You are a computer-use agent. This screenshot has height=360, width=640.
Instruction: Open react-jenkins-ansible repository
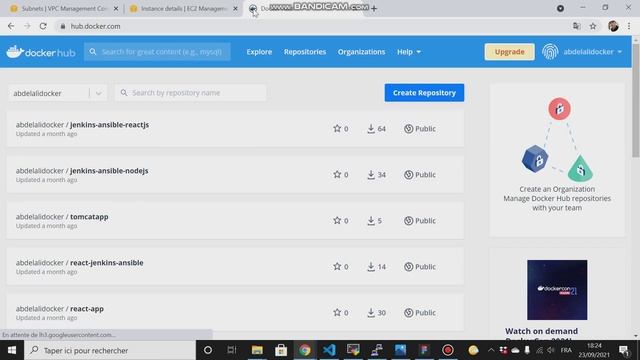(x=107, y=263)
